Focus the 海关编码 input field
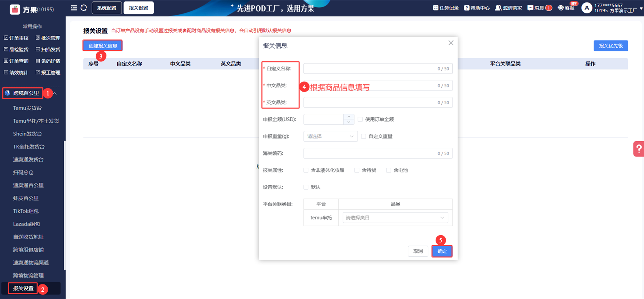Viewport: 644px width, 299px height. (378, 153)
